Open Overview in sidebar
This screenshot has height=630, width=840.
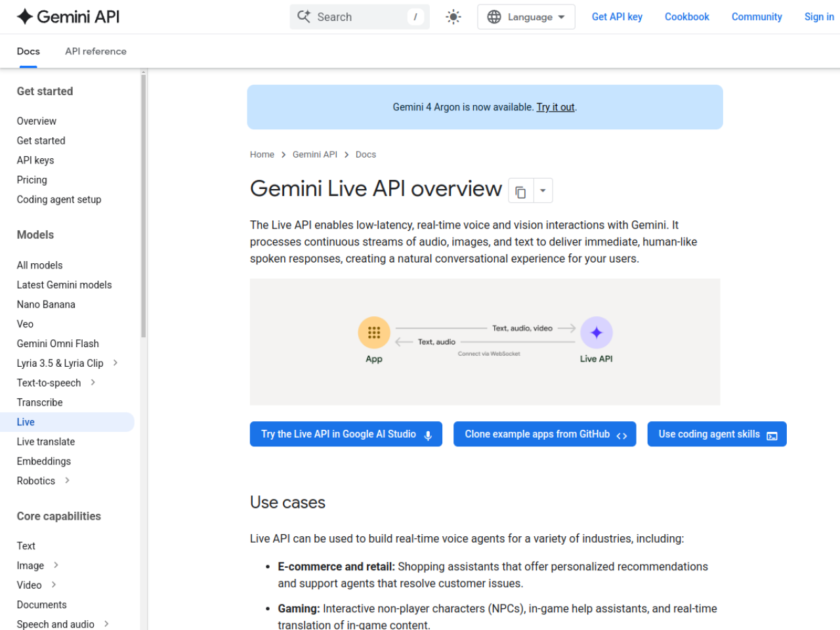37,121
